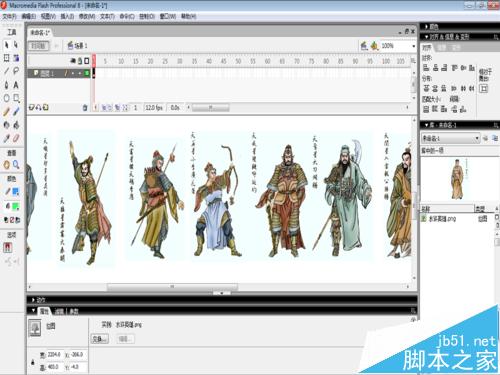Select the Oval tool
The height and width of the screenshot is (375, 500).
pyautogui.click(x=7, y=98)
